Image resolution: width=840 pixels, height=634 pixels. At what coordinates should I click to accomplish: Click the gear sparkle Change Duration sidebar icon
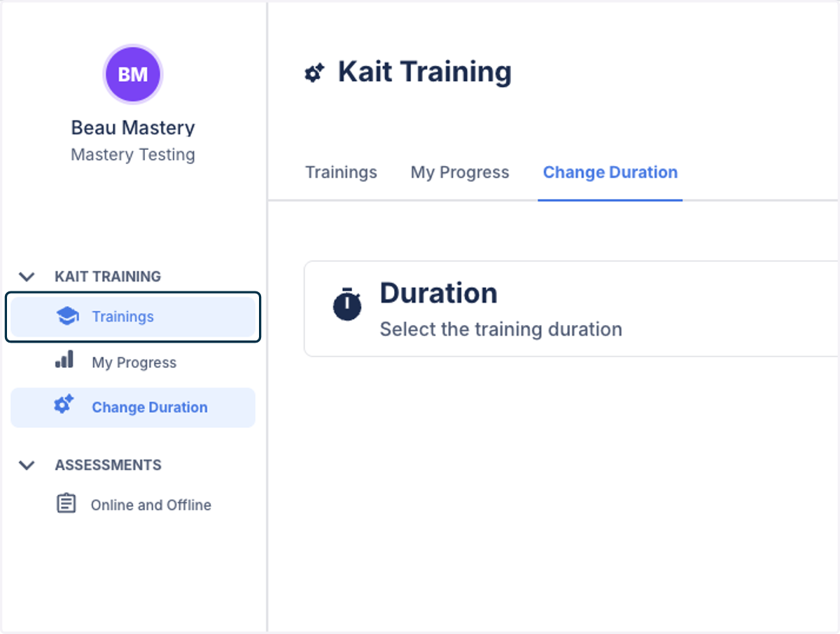(64, 404)
